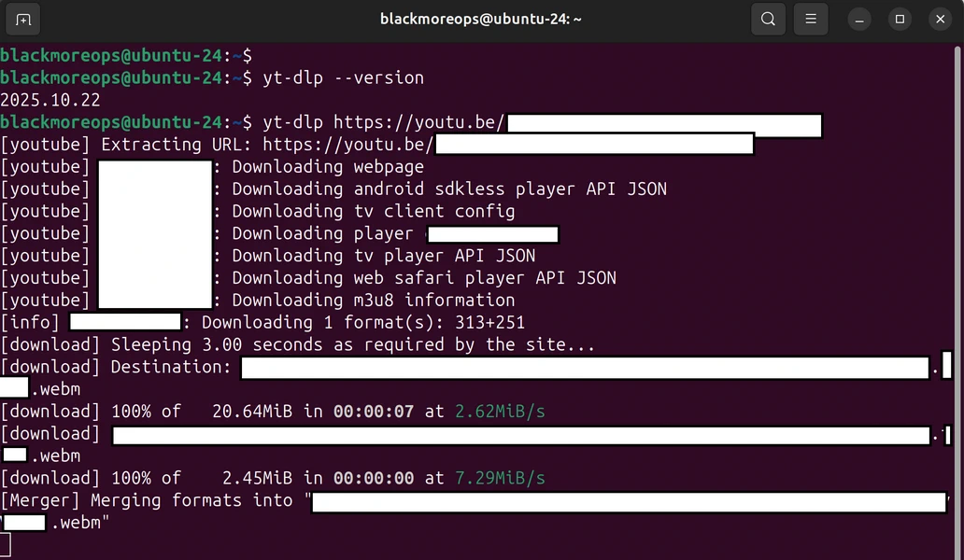The height and width of the screenshot is (560, 964).
Task: Click the green 7.29MiB/s download speed
Action: click(x=500, y=478)
